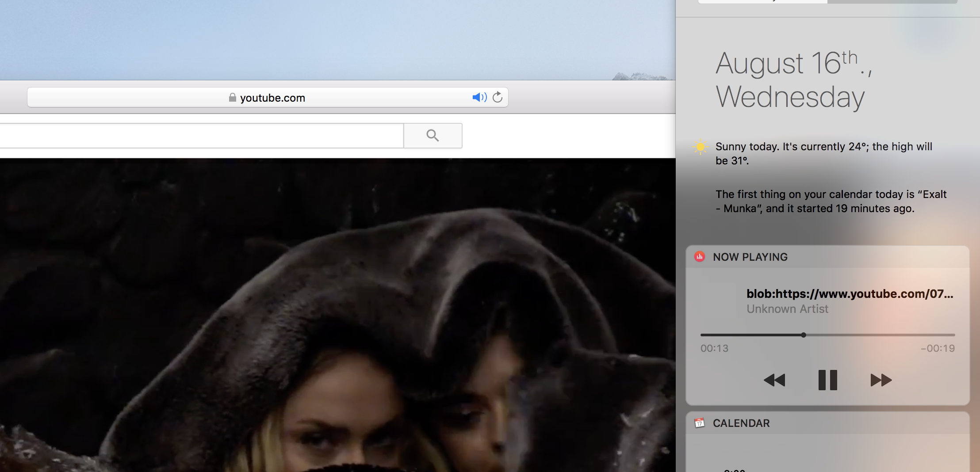Viewport: 980px width, 472px height.
Task: Click the Now Playing progress slider knob
Action: click(x=804, y=335)
